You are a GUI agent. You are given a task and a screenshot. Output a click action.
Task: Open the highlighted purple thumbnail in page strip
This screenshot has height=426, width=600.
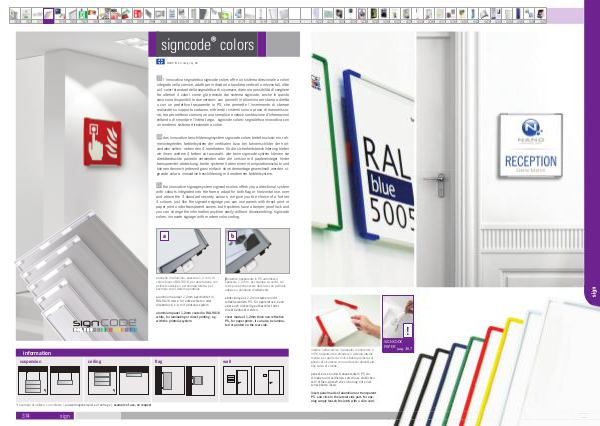pos(49,16)
